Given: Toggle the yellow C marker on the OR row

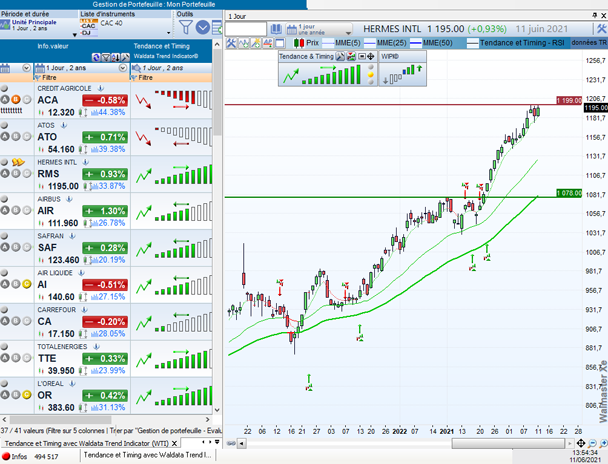Looking at the screenshot, I should [x=26, y=395].
